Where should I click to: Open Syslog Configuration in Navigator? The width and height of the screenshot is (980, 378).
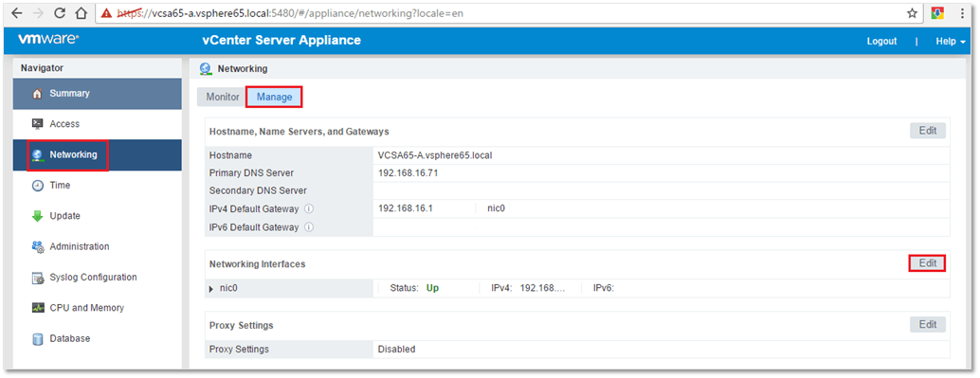coord(97,278)
